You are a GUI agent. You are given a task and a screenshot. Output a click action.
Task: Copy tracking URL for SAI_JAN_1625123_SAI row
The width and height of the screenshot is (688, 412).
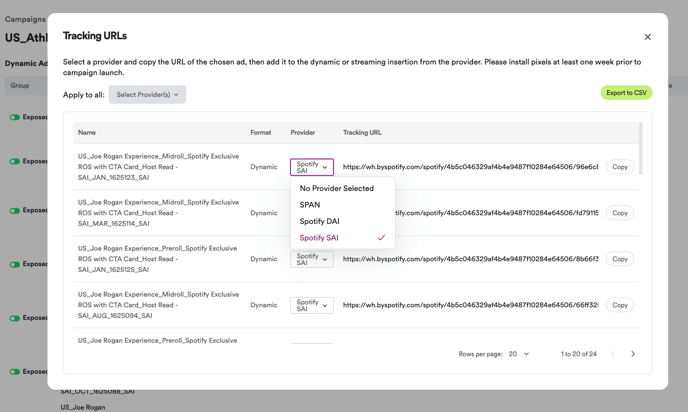click(620, 167)
